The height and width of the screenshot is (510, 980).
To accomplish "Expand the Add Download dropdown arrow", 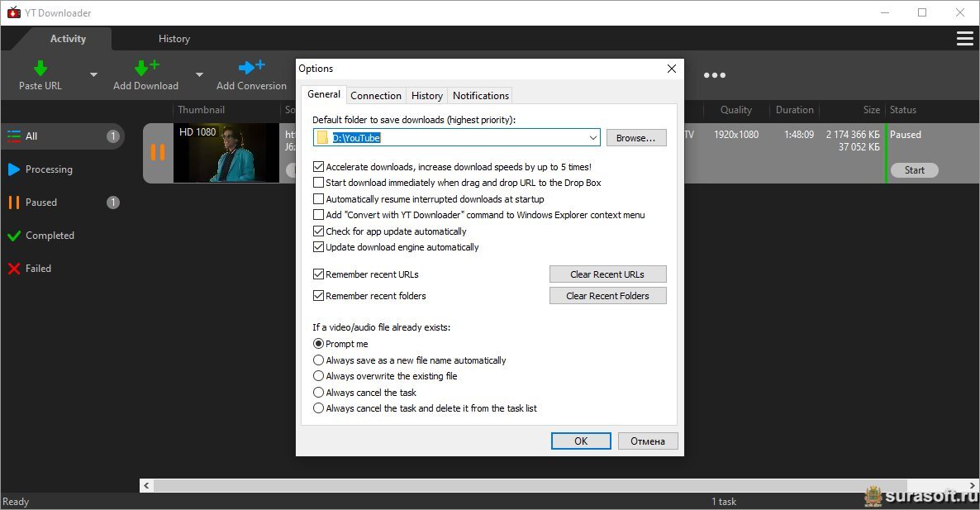I will [x=199, y=74].
